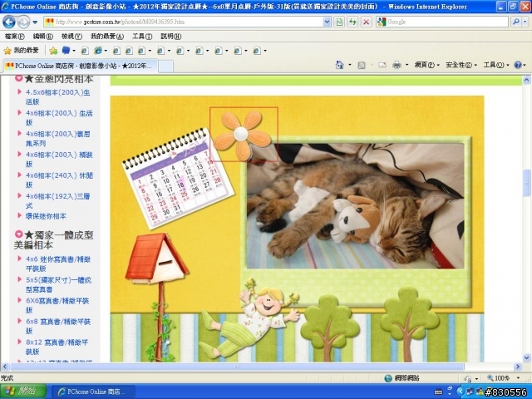The width and height of the screenshot is (532, 399).
Task: Open the 檔案(F) menu
Action: 15,37
